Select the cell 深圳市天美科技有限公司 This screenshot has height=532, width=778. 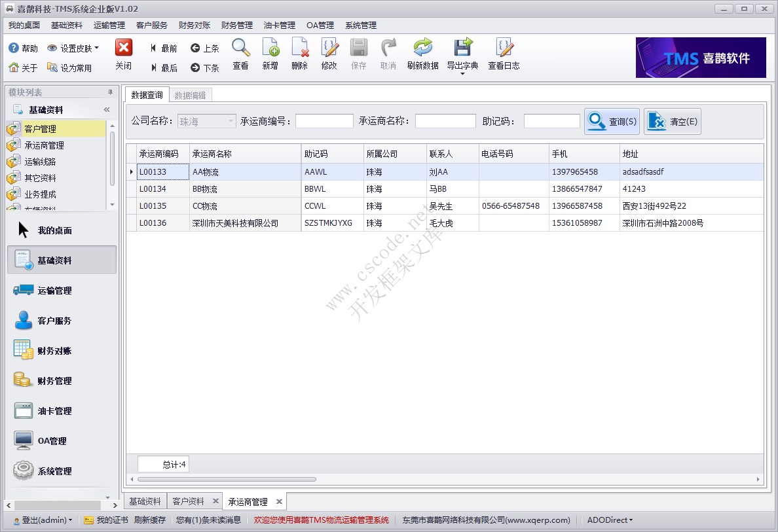coord(245,223)
